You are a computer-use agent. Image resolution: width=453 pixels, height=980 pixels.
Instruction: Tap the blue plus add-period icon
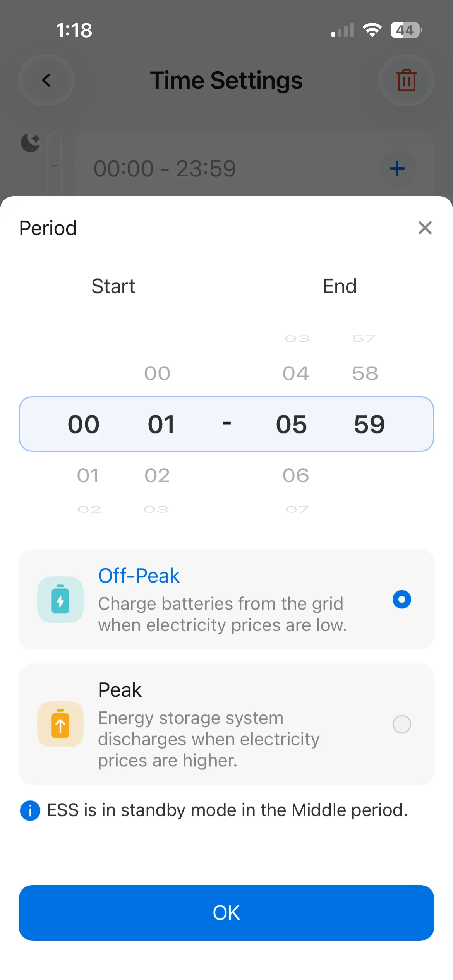pos(397,169)
